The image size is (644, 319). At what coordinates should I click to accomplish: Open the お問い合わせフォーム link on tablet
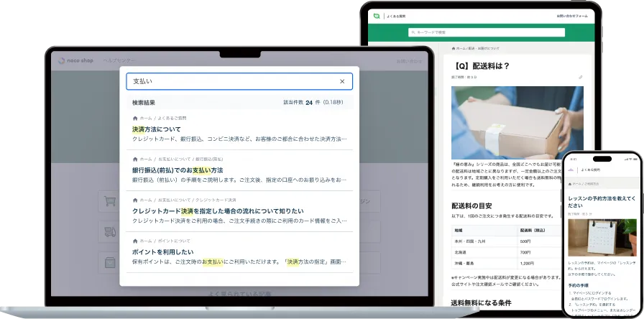572,15
